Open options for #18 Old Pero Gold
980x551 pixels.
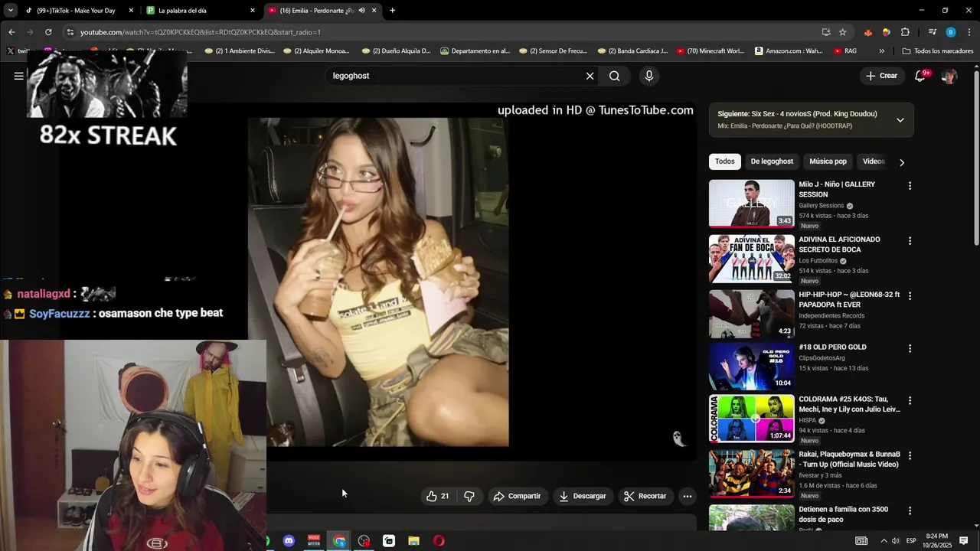tap(910, 348)
